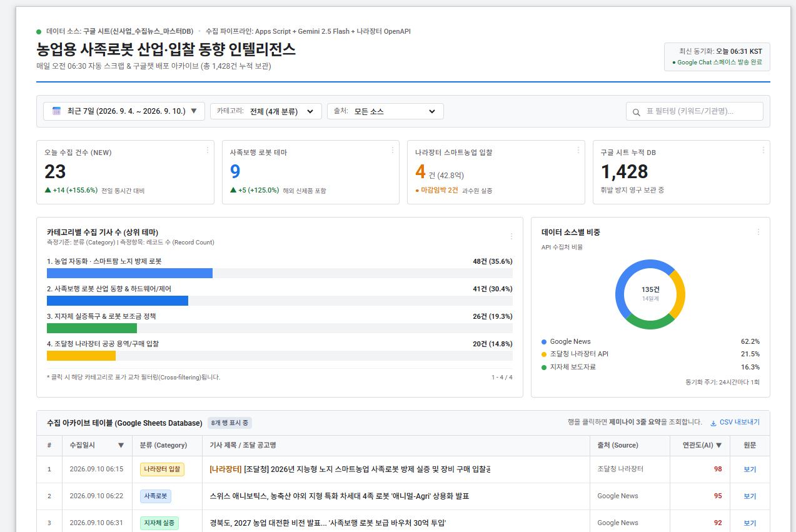This screenshot has height=532, width=796.
Task: Click the green 데이터 소스 status dot
Action: [39, 31]
